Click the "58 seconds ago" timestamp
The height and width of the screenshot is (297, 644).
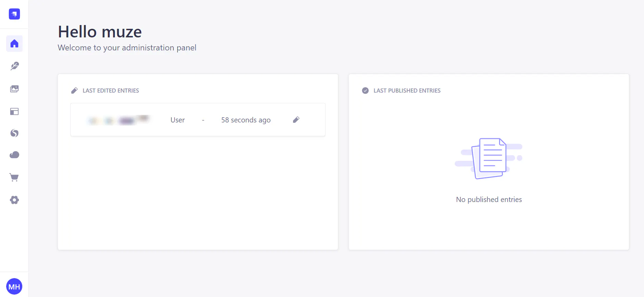pos(246,120)
